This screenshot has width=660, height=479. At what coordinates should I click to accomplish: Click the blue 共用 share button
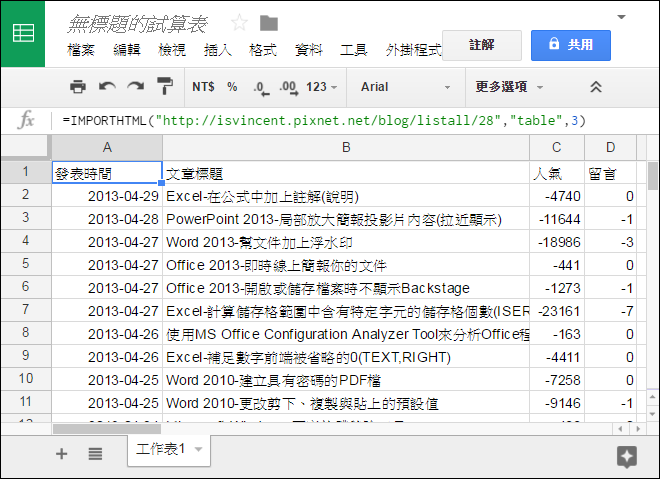(x=571, y=45)
